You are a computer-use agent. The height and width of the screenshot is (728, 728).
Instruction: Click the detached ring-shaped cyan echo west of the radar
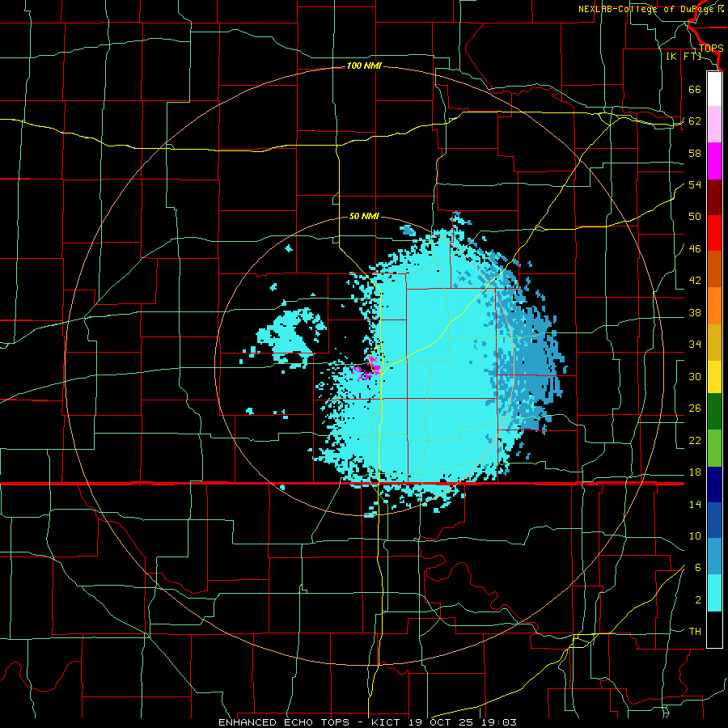point(291,338)
